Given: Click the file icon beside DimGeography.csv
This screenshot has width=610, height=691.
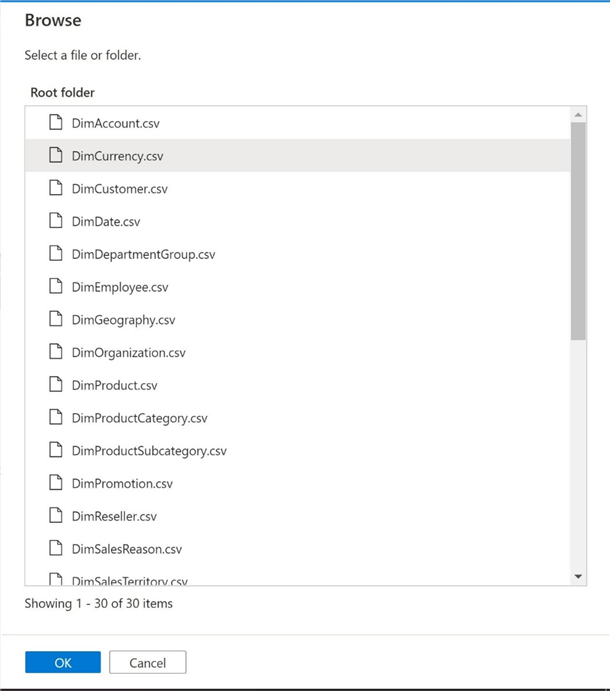Looking at the screenshot, I should tap(56, 320).
